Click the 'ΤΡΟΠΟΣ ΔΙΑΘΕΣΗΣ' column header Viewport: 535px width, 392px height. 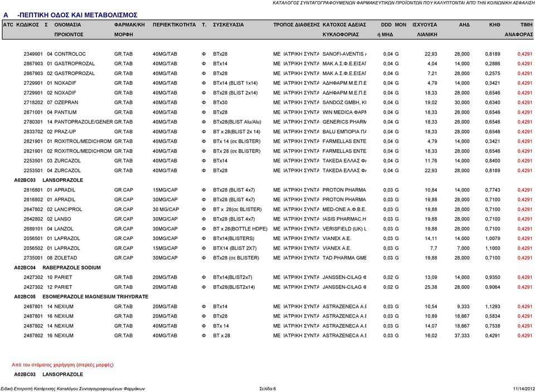[x=296, y=25]
